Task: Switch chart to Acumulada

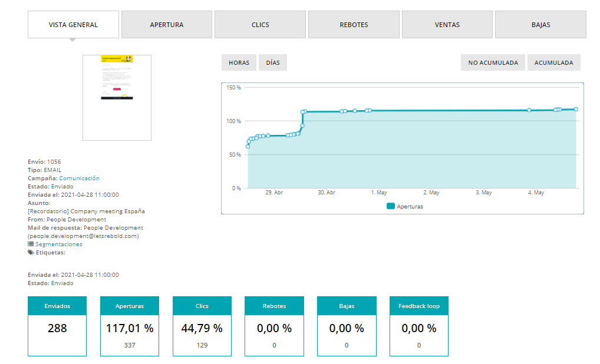Action: coord(553,62)
